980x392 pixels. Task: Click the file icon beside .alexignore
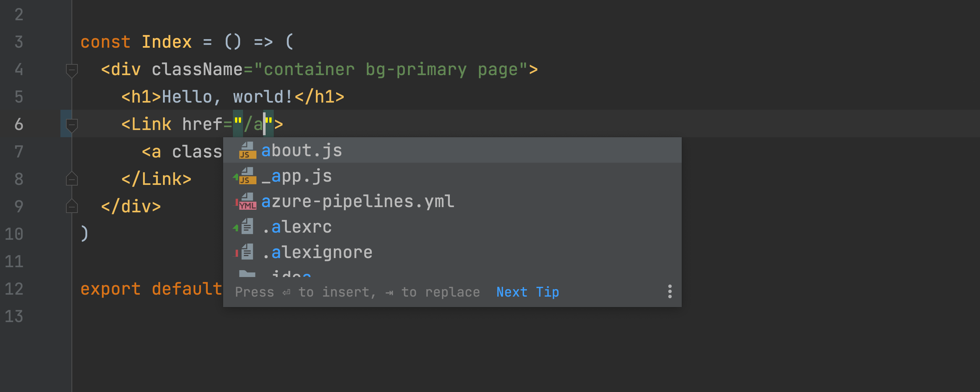[x=247, y=252]
